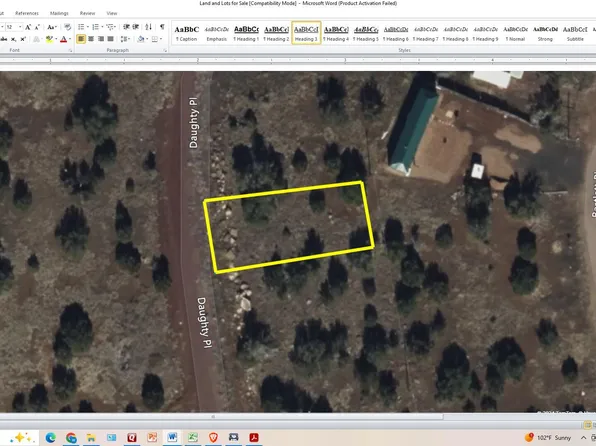The image size is (596, 446).
Task: Apply the Heading 7 style
Action: [x=426, y=33]
